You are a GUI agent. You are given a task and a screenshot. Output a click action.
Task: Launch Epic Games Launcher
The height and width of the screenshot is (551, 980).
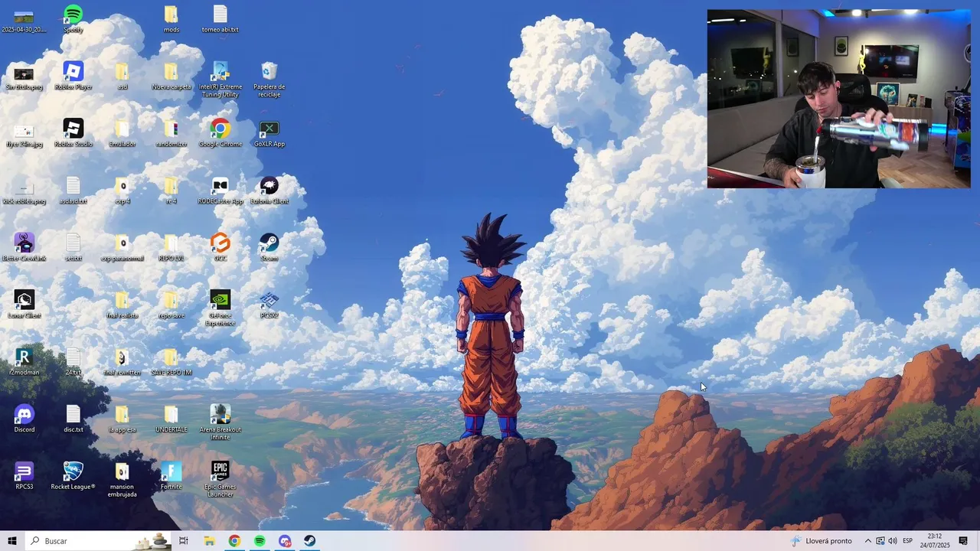220,480
